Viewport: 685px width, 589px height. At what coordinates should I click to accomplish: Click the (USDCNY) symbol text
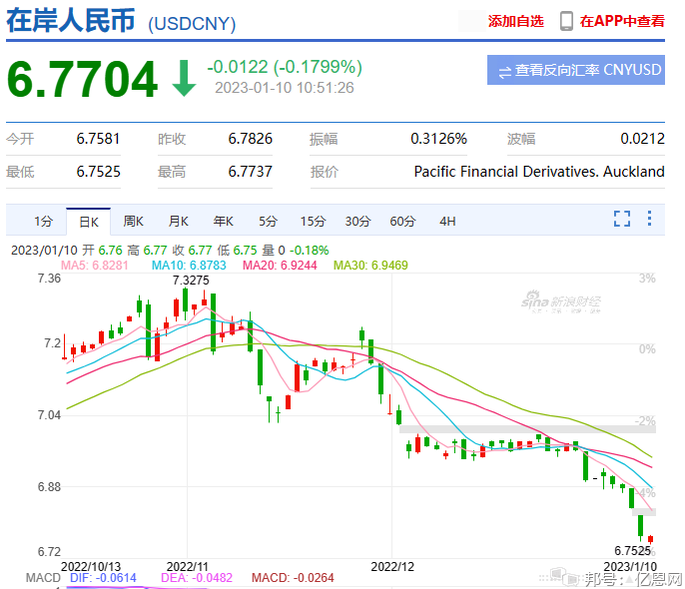click(x=192, y=24)
